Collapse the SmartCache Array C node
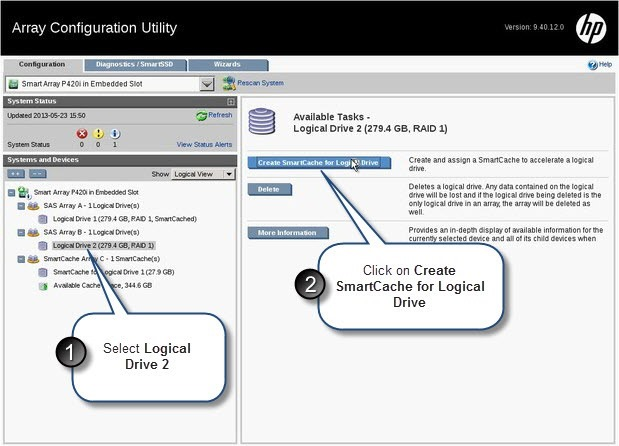This screenshot has width=619, height=446. (21, 259)
